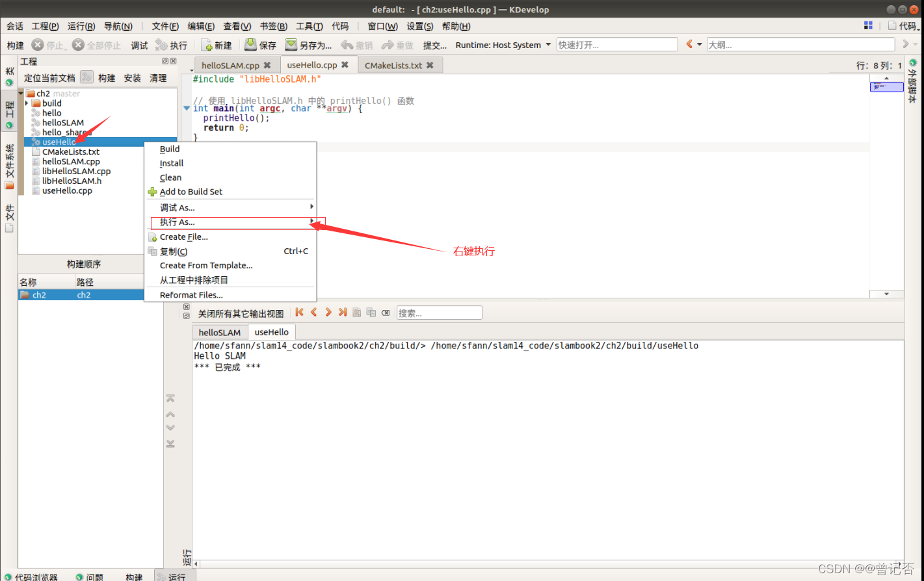
Task: Click the 清理 button in project panel
Action: click(x=158, y=78)
